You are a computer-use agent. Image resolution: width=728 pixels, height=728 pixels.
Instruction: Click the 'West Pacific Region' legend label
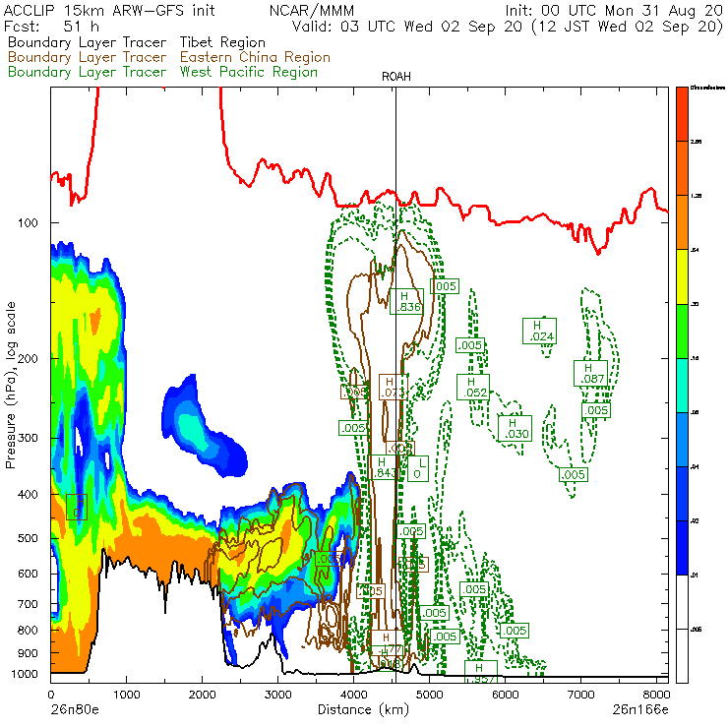tap(249, 72)
